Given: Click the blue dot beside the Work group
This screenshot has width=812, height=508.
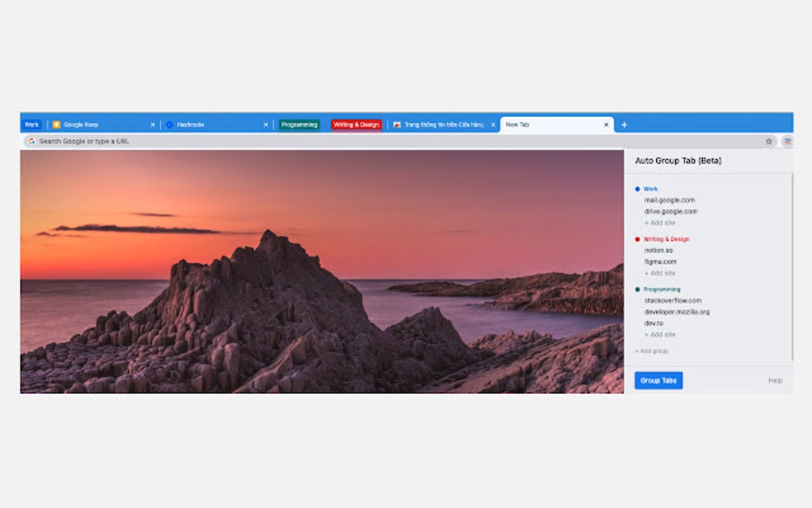Looking at the screenshot, I should pyautogui.click(x=637, y=189).
